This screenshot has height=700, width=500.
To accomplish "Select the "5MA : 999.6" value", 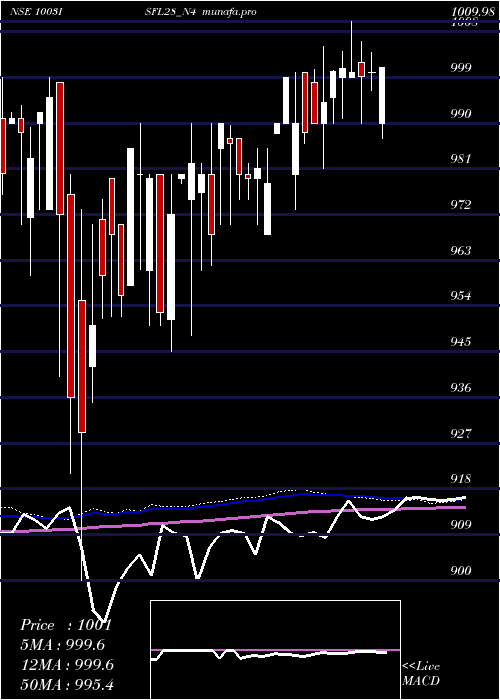I will (62, 645).
